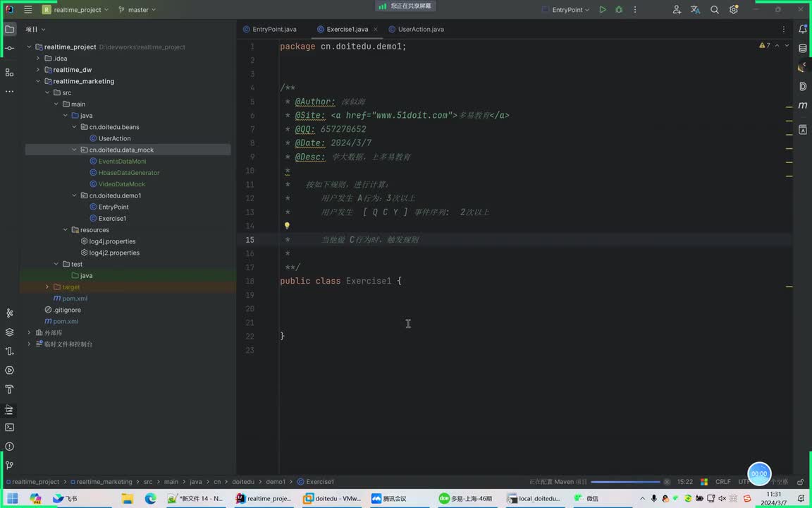Cancel the Maven configuring progress
The width and height of the screenshot is (812, 508).
tap(667, 482)
